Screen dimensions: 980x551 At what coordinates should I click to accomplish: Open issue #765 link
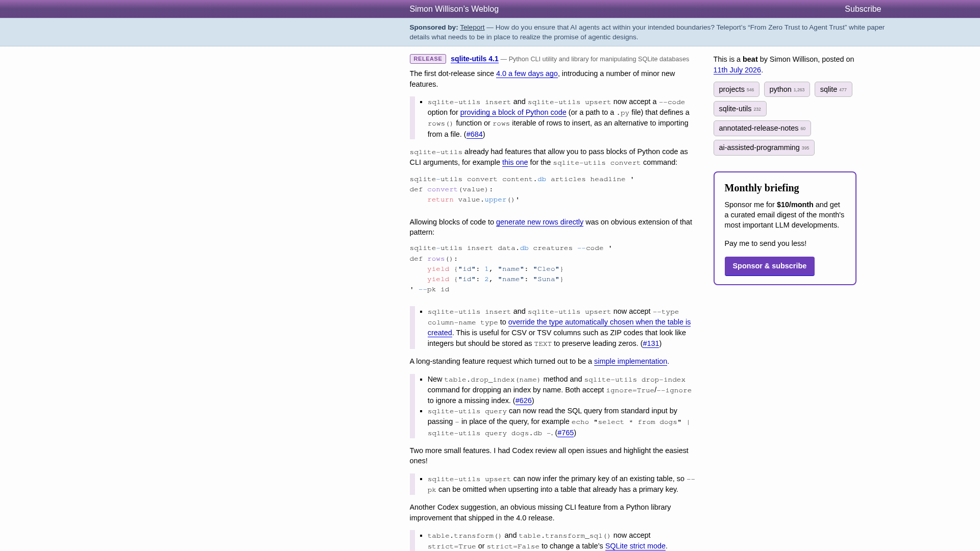click(x=566, y=433)
